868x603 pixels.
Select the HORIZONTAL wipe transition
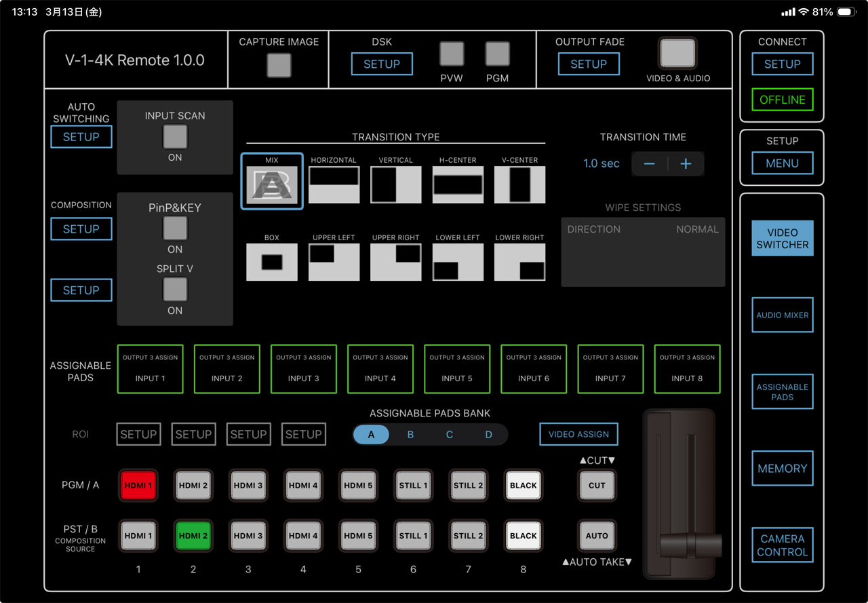pyautogui.click(x=334, y=182)
